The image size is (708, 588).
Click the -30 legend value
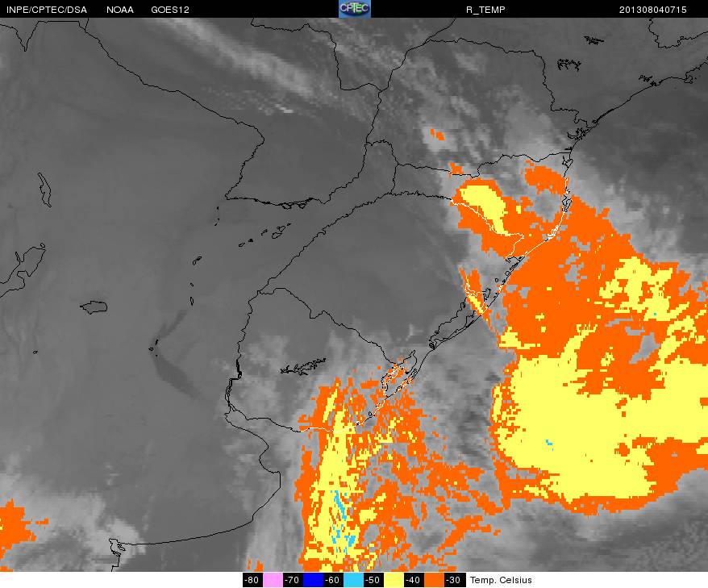[x=454, y=580]
